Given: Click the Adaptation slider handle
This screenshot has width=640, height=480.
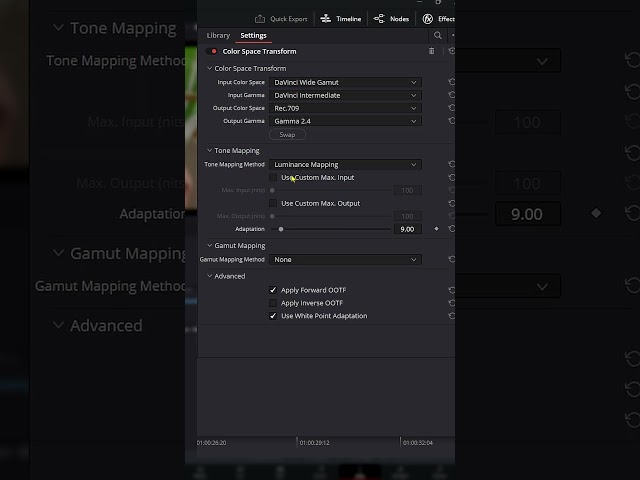Looking at the screenshot, I should (x=281, y=229).
